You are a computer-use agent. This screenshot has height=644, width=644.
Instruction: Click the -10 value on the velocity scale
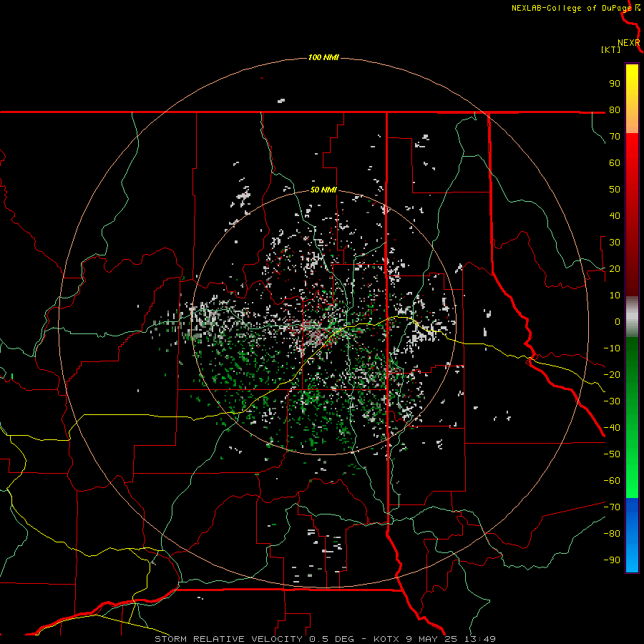612,348
